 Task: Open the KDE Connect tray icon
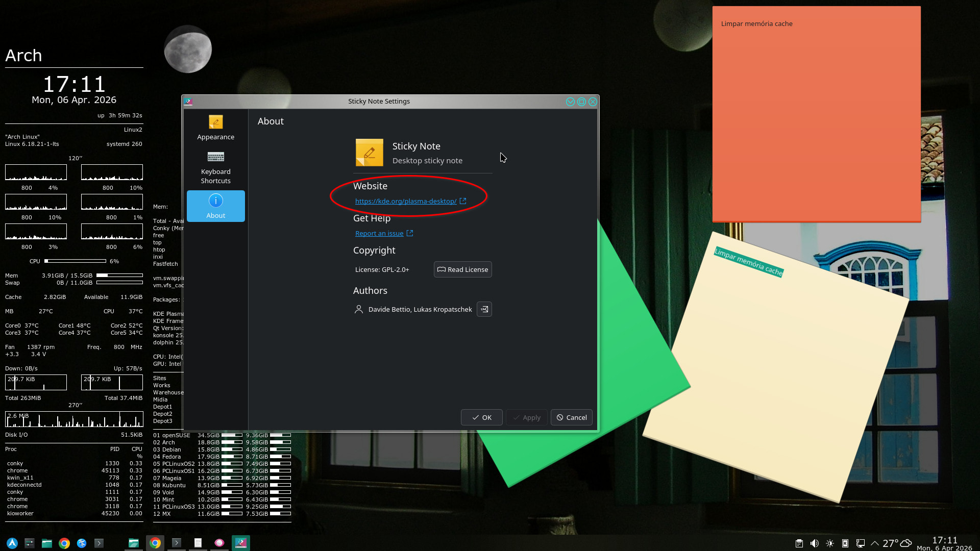pos(845,543)
